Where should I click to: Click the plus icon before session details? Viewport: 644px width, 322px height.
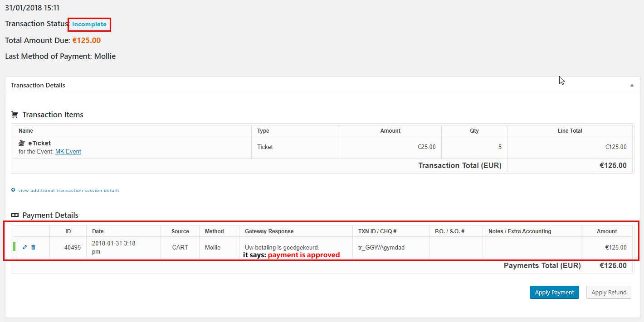pos(13,190)
